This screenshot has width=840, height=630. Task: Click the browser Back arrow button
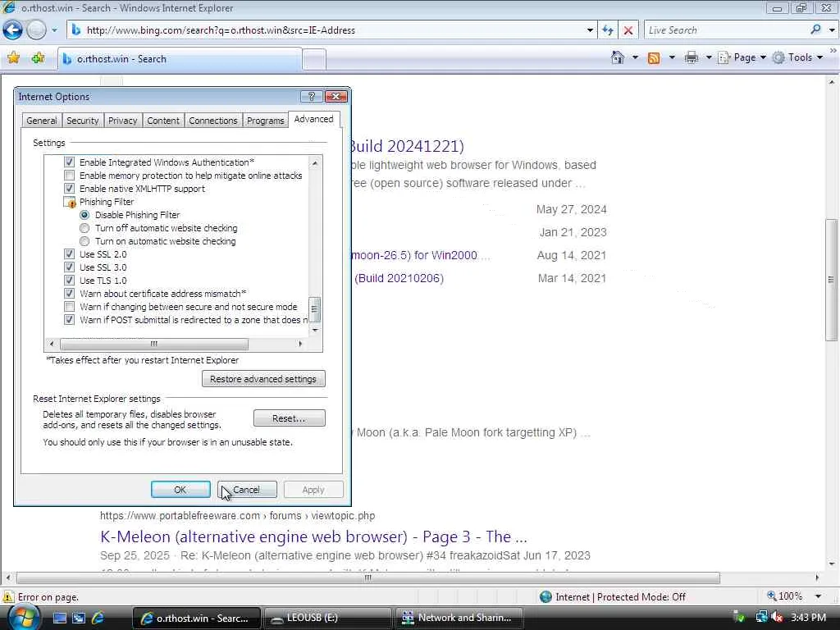coord(13,30)
